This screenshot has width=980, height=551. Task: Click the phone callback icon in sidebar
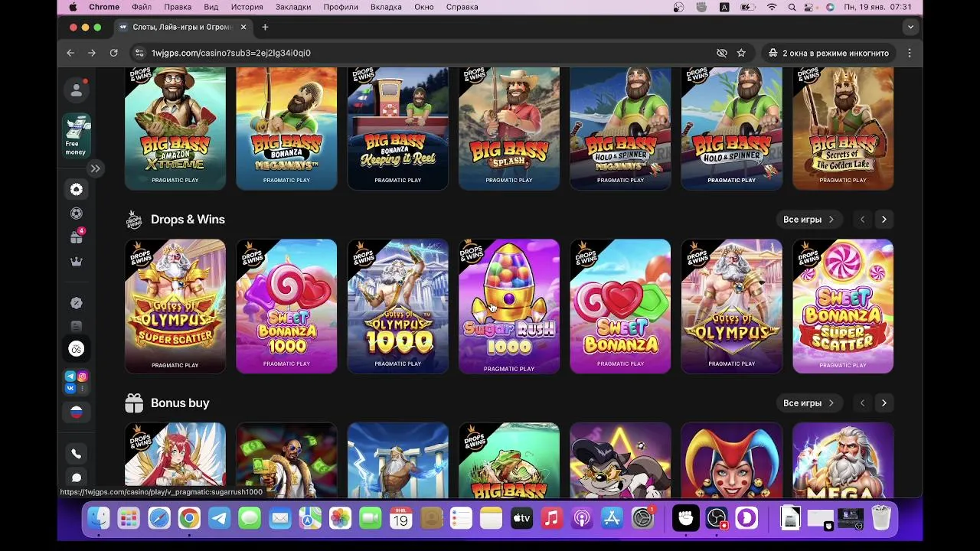click(77, 454)
